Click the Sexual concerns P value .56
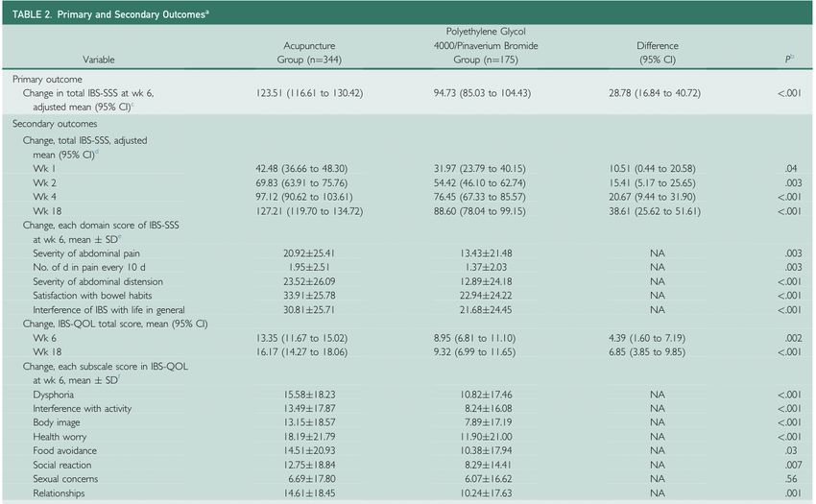 (791, 478)
